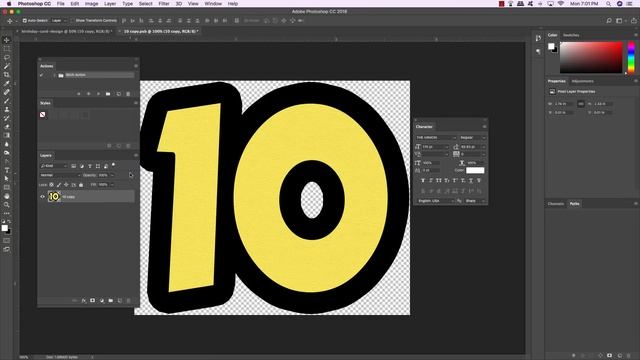Select the Horizontal Type tool

pyautogui.click(x=7, y=170)
